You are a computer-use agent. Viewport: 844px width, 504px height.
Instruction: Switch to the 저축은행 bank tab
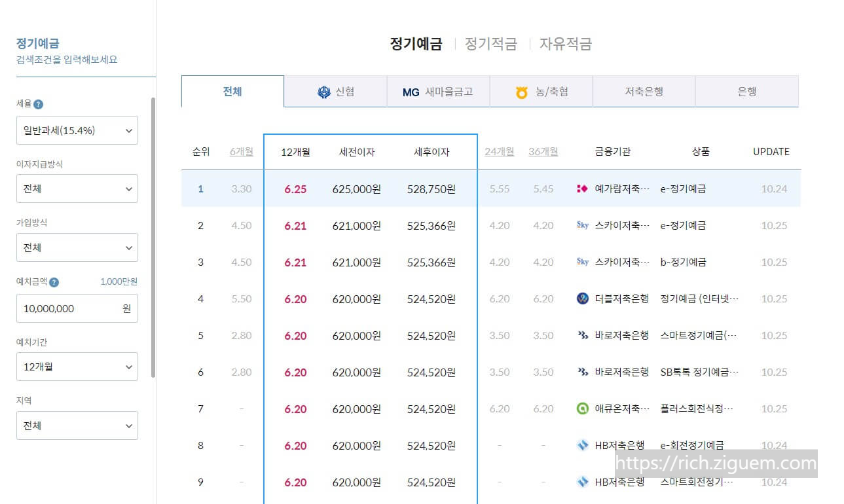[643, 91]
